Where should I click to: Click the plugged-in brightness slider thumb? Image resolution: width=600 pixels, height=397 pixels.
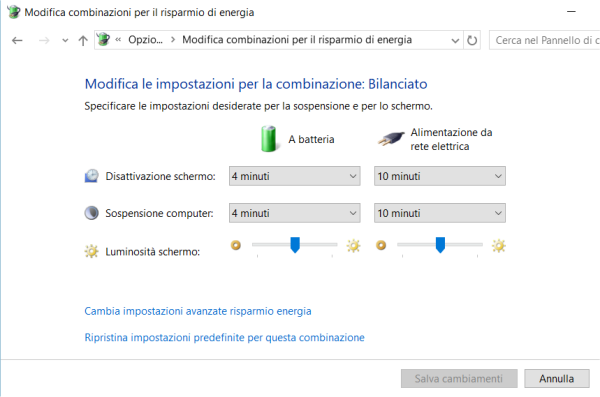pos(440,245)
